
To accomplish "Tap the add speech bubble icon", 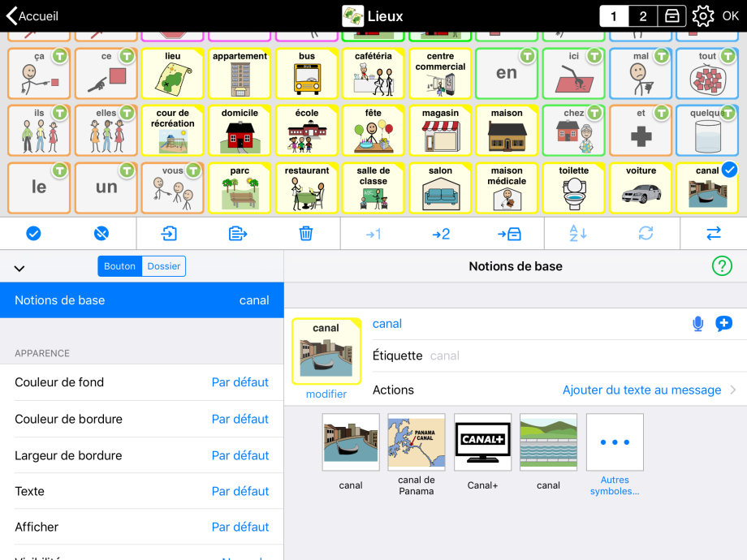I will (x=723, y=324).
